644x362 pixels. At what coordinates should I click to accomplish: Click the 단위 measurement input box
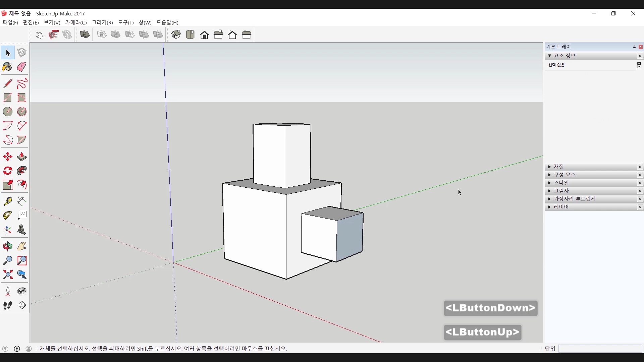coord(600,349)
